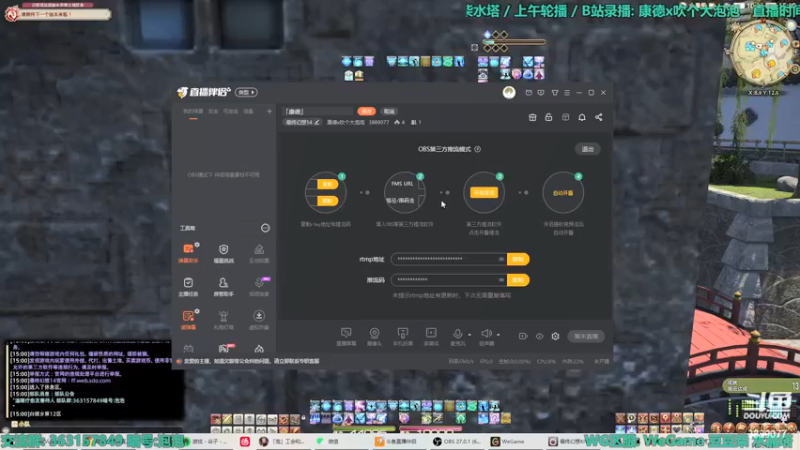Click the share icon in room header
This screenshot has height=450, width=800.
598,117
